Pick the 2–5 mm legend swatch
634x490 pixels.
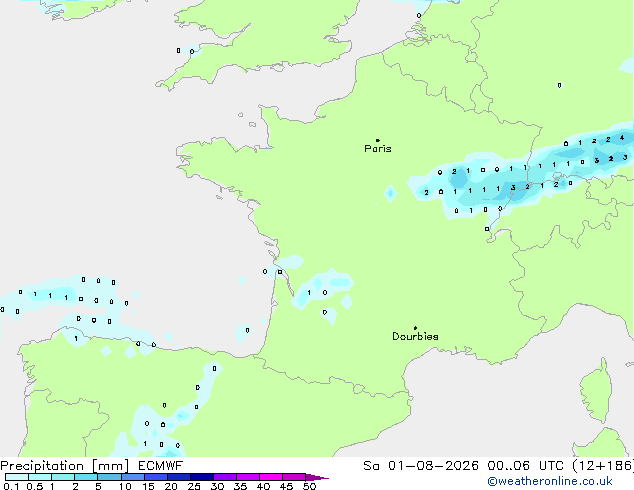tap(86, 477)
